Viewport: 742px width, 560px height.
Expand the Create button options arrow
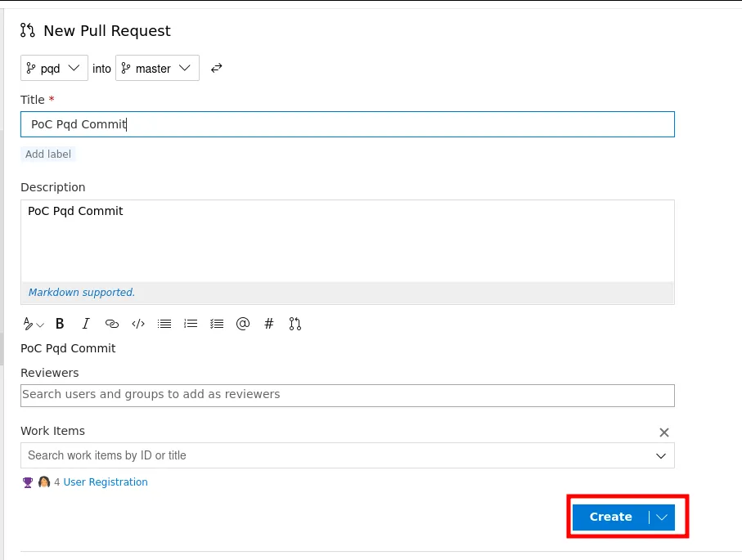click(x=662, y=517)
